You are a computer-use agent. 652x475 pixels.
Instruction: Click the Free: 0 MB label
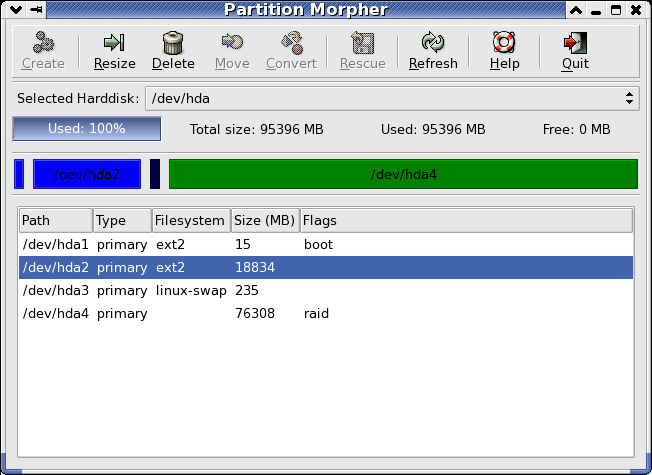tap(576, 129)
